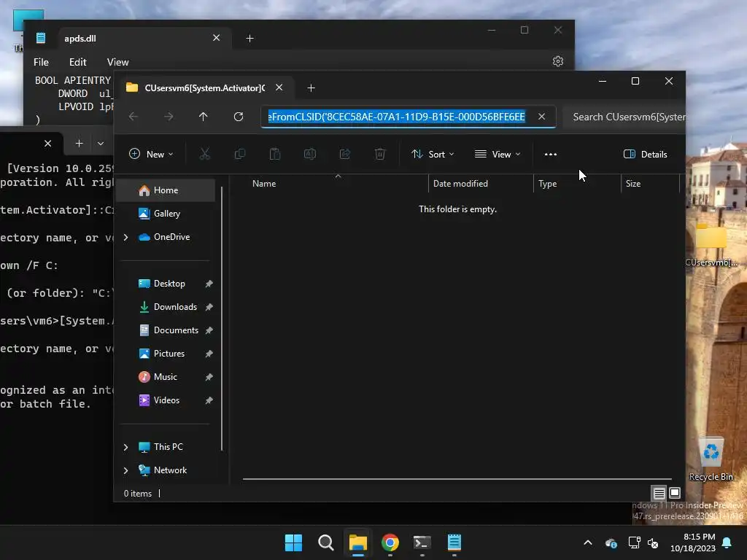The height and width of the screenshot is (560, 747).
Task: Open the View dropdown menu in Explorer
Action: (x=498, y=154)
